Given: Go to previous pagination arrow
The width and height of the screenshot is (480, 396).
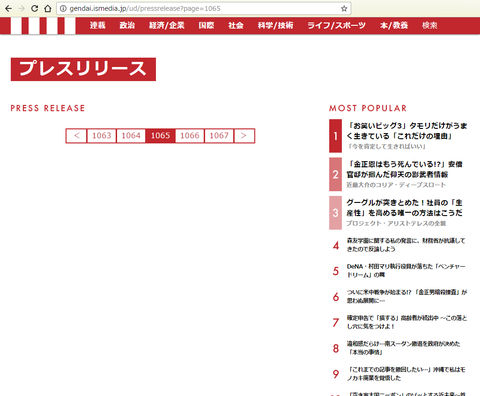Looking at the screenshot, I should (76, 136).
